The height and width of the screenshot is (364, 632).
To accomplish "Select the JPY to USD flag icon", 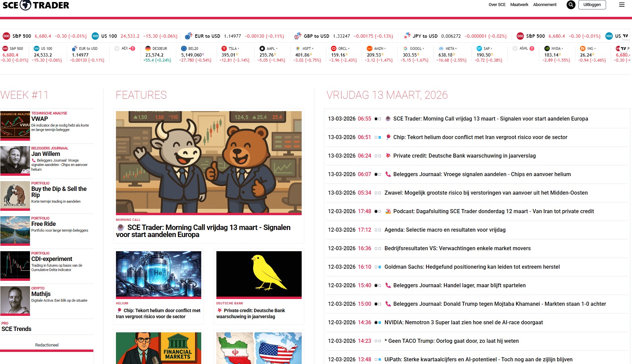I will (x=407, y=36).
